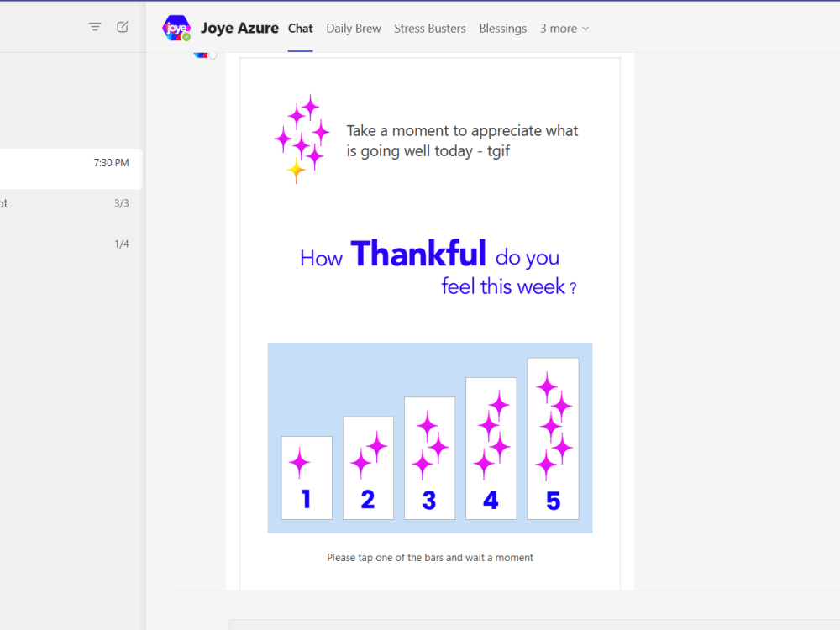Select the chat entry dated 7:30 PM
The image size is (840, 630).
(71, 169)
